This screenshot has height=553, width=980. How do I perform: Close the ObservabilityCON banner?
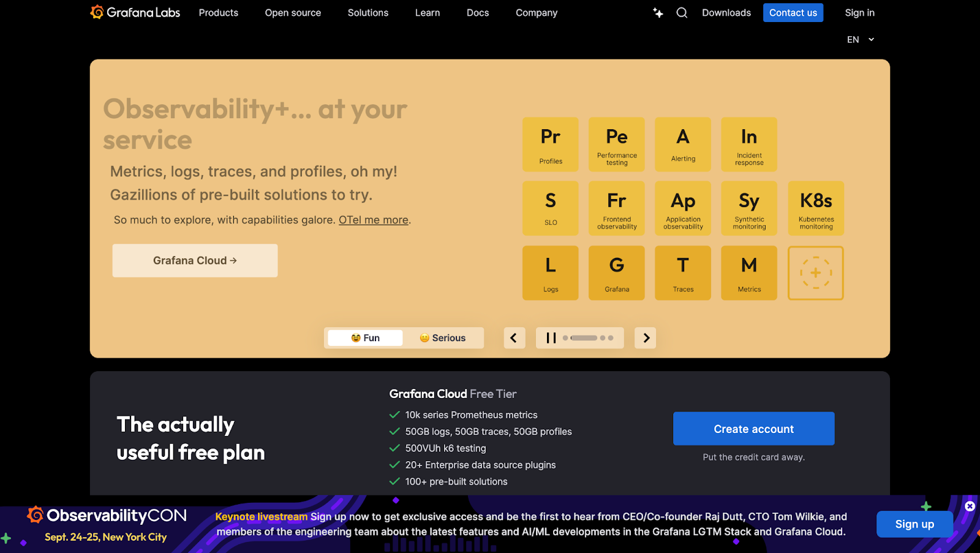point(970,506)
